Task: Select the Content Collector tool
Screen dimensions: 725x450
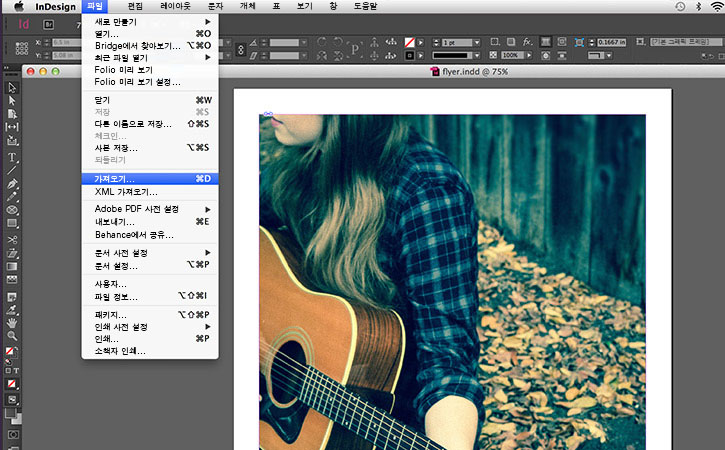Action: (x=12, y=140)
